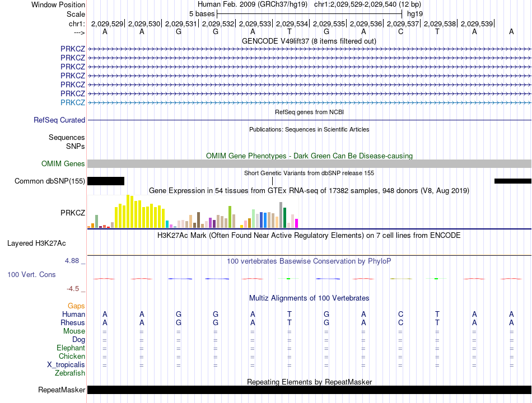Click the tall yellow bars in GTEx chart
Image resolution: width=532 pixels, height=403 pixels.
coord(140,212)
